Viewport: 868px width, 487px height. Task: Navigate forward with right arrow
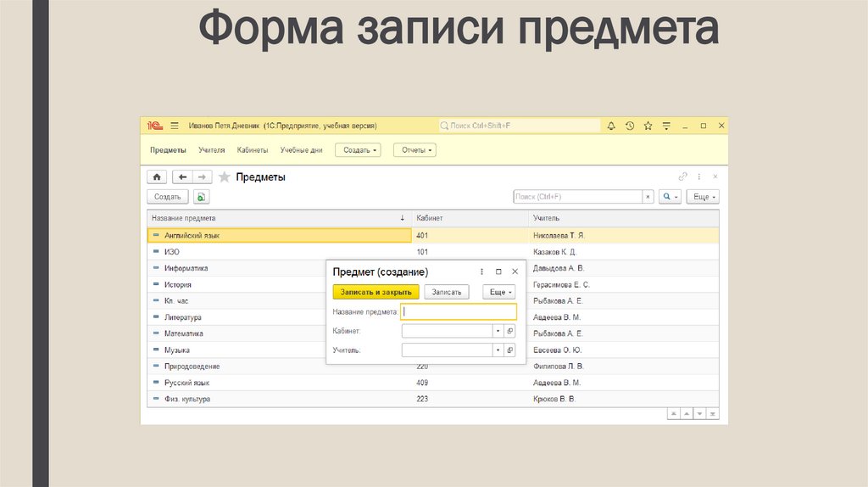[x=202, y=176]
